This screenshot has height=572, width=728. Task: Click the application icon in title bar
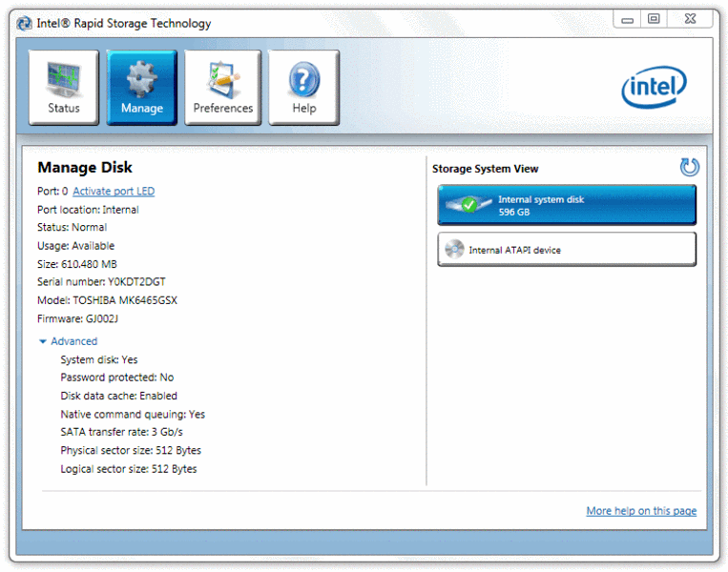[x=24, y=23]
